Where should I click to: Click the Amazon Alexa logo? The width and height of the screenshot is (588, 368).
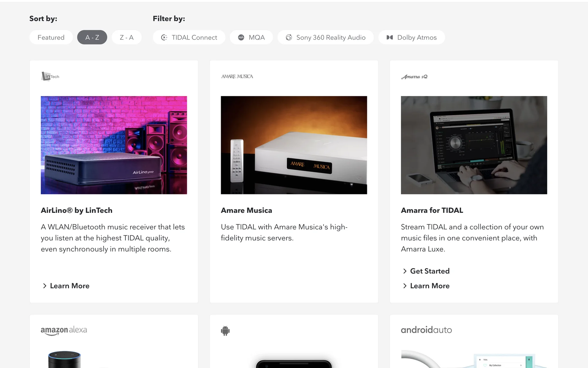(x=64, y=330)
